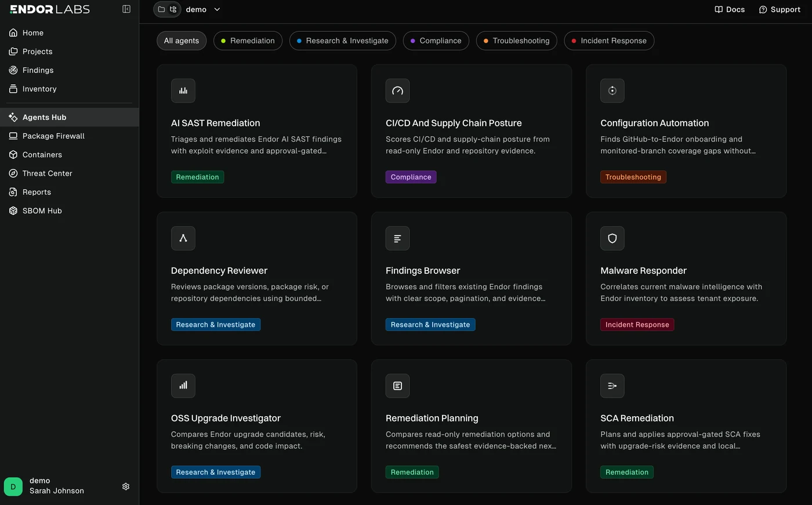Click CI/CD And Supply Chain Posture gauge icon
812x505 pixels.
(x=398, y=91)
